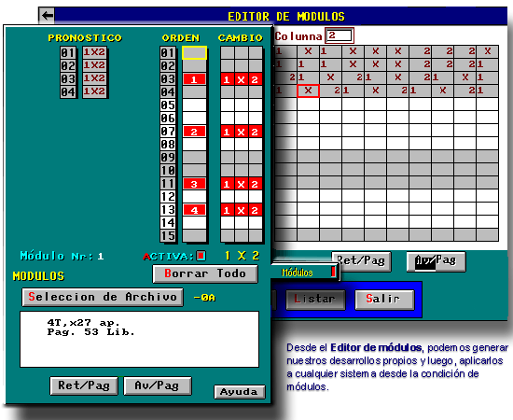This screenshot has width=513, height=420.
Task: Click the Salir button
Action: tap(384, 300)
